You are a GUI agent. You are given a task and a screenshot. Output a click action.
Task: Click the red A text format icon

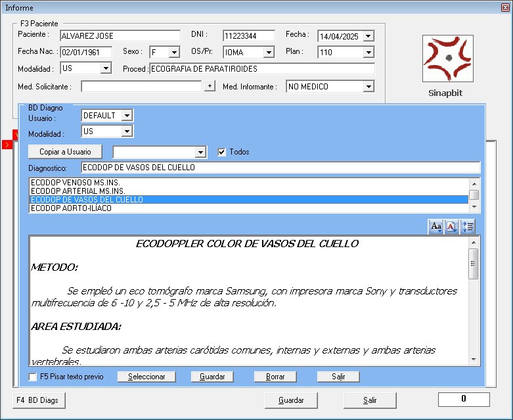451,226
